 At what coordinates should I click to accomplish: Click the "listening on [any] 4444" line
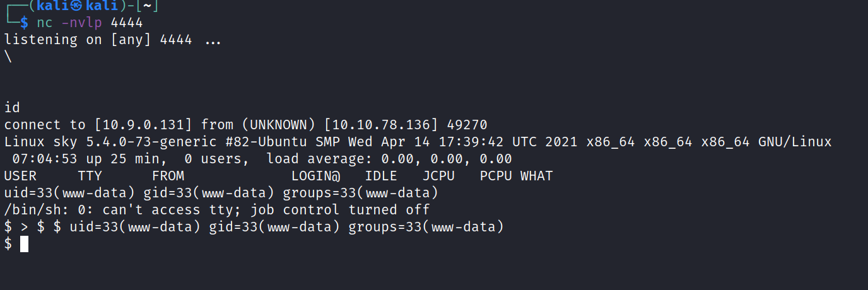(x=98, y=40)
